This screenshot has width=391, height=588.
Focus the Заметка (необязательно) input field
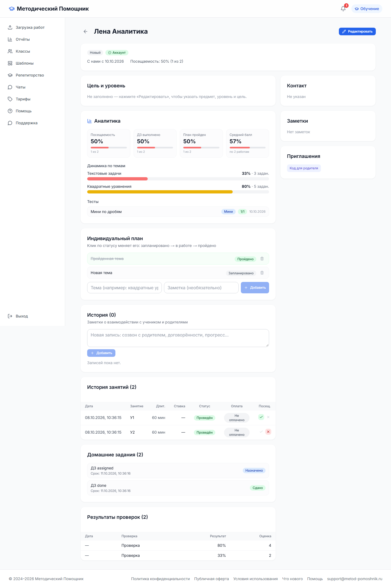(201, 288)
